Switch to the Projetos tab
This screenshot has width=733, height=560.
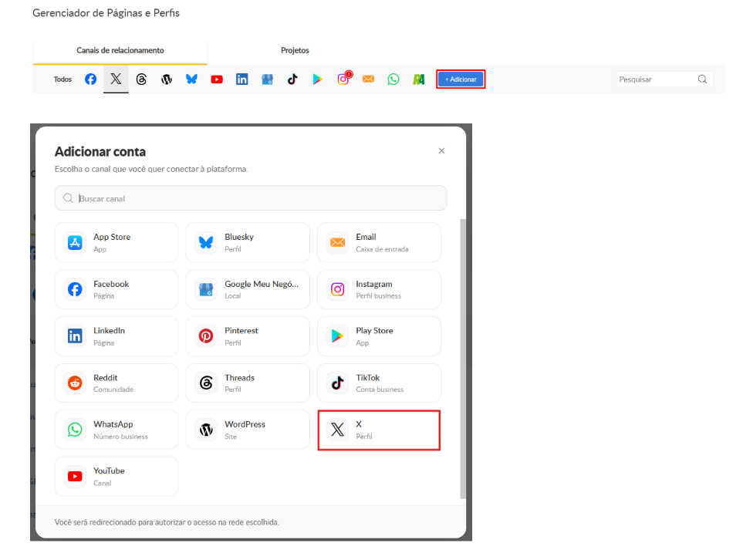pos(295,50)
